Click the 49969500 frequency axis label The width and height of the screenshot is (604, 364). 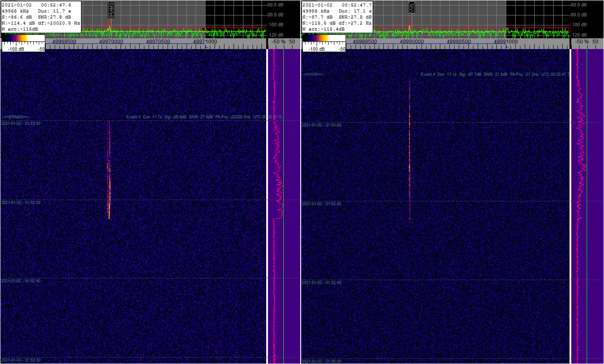coord(64,42)
